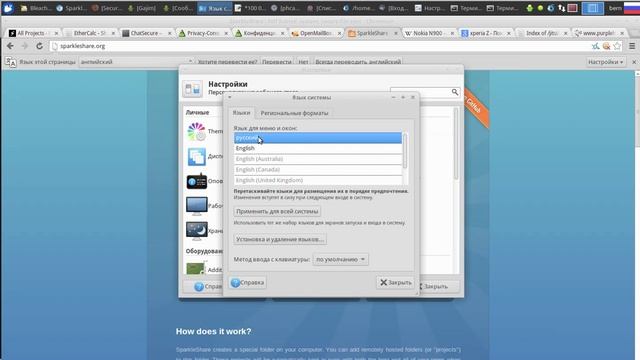Open the Дисп... display settings icon

pos(196,157)
